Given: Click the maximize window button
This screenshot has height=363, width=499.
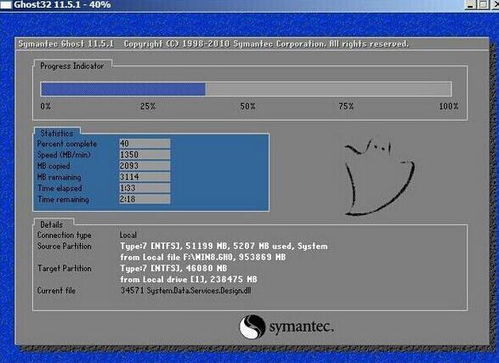Looking at the screenshot, I should pos(483,4).
